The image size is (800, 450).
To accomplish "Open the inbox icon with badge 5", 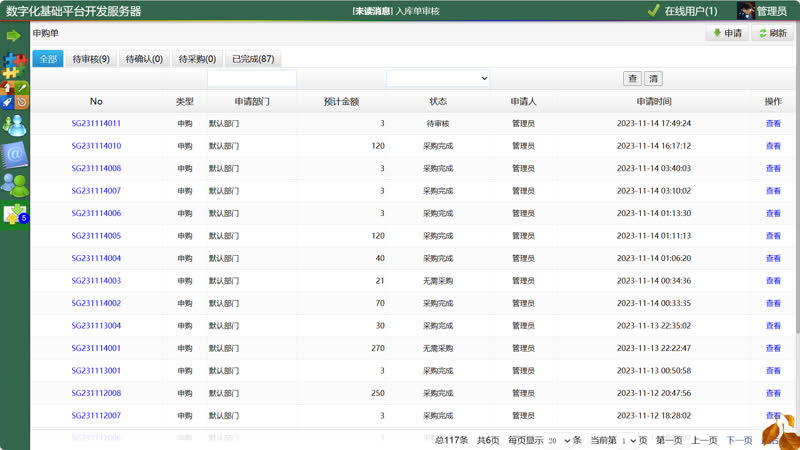I will pos(14,214).
